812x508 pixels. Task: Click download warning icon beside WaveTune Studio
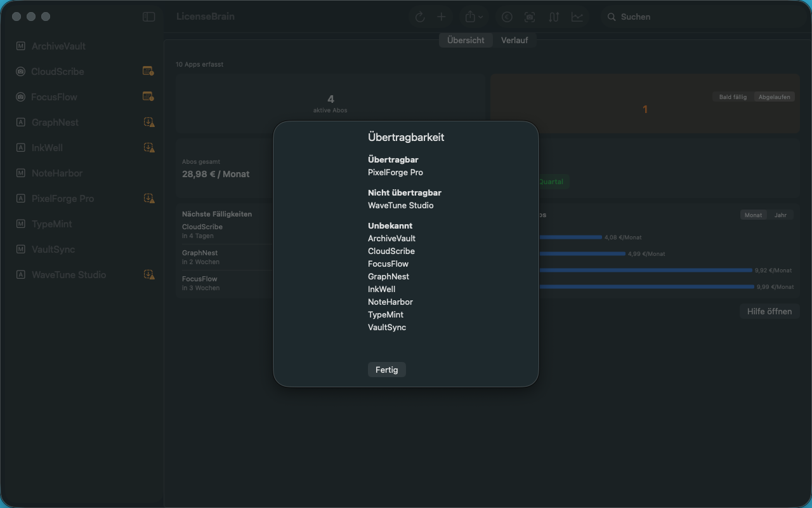pos(148,274)
